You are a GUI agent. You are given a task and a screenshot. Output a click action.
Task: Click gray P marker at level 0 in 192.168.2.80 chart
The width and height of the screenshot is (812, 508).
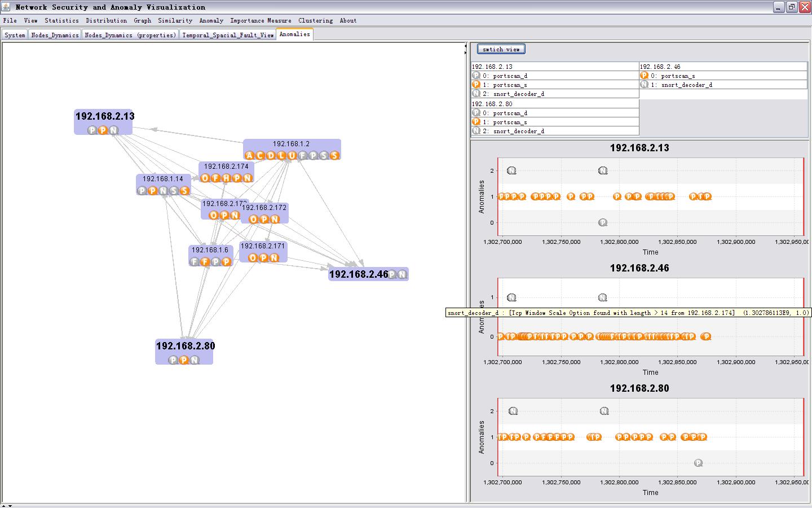click(698, 463)
